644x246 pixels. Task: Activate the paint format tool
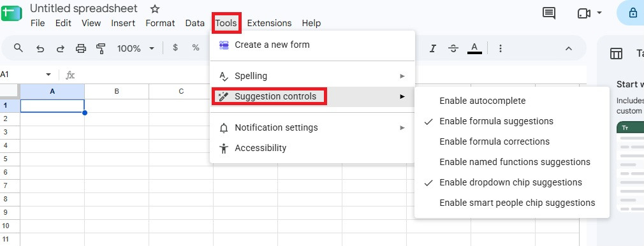[x=101, y=49]
